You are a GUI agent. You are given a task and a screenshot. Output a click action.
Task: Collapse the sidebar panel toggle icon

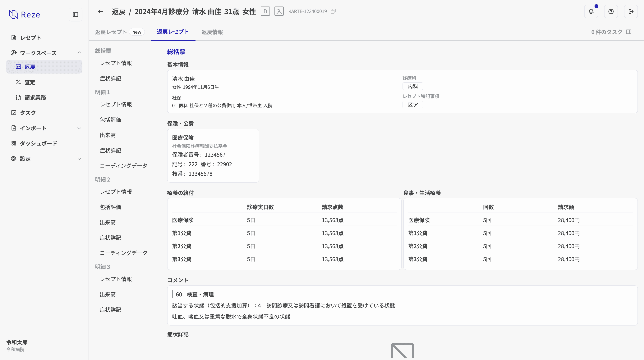point(76,15)
